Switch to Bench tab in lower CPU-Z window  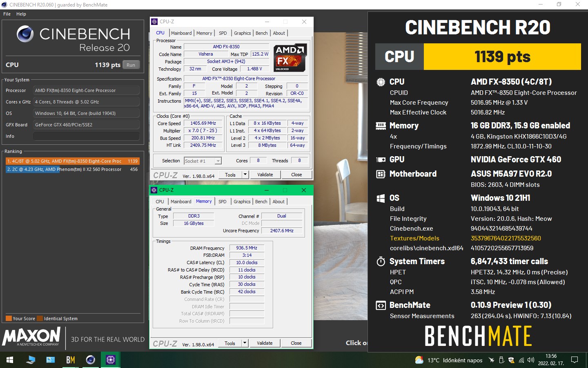[x=261, y=202]
